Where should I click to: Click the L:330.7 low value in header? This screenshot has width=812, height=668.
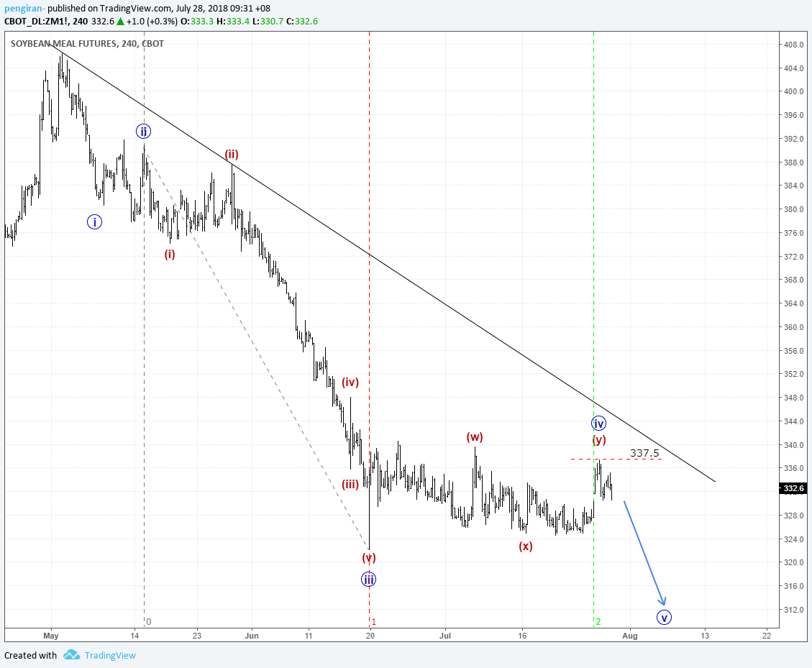(268, 22)
